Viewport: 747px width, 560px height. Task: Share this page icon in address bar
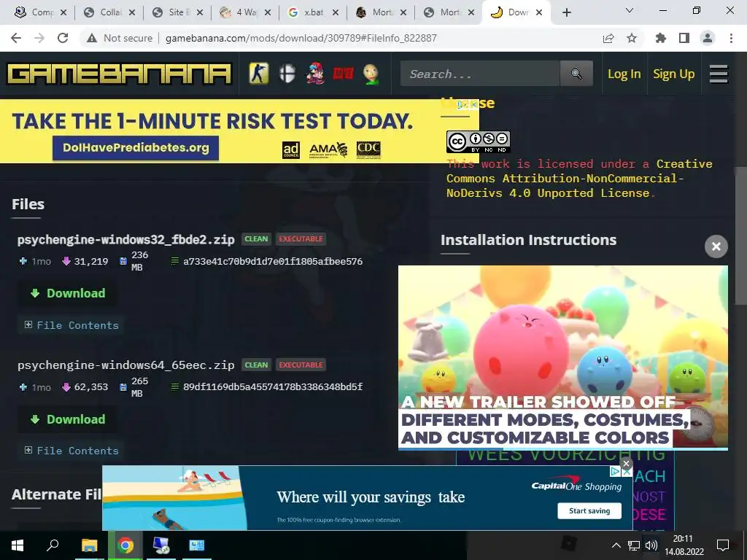point(608,38)
